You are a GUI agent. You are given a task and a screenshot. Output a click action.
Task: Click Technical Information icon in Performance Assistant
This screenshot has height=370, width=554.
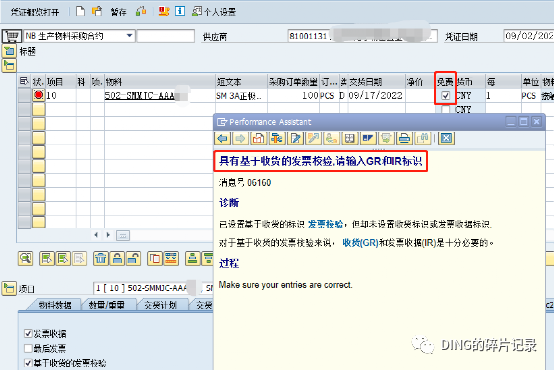click(277, 139)
